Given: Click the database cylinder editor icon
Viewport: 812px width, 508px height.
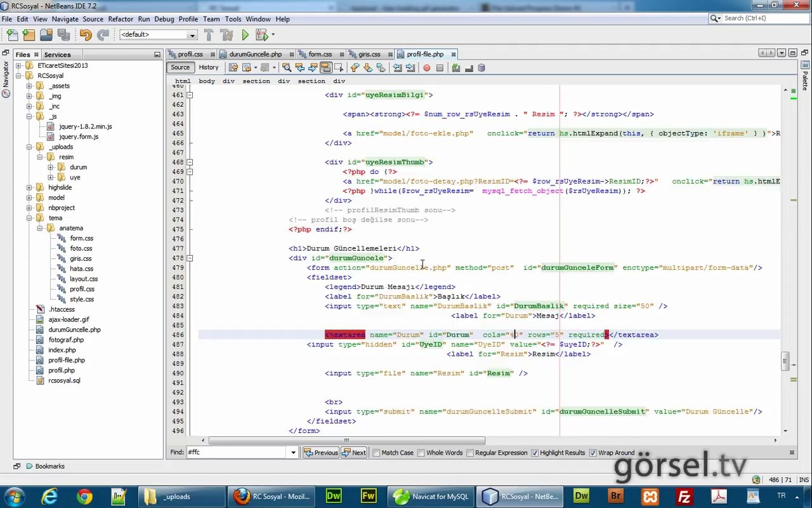Looking at the screenshot, I should click(481, 67).
